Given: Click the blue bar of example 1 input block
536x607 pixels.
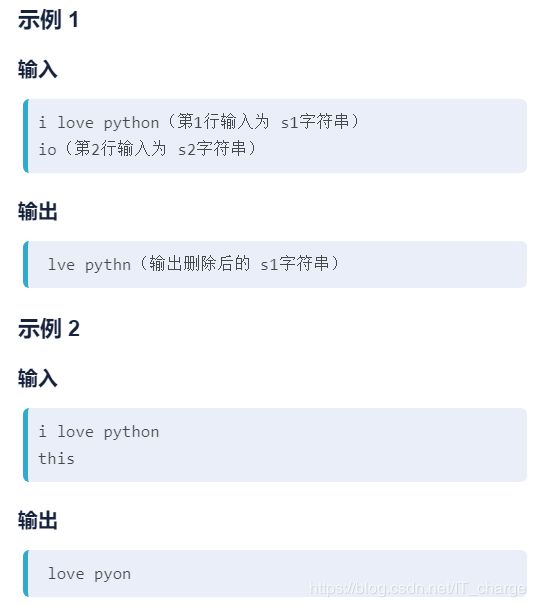Looking at the screenshot, I should click(26, 136).
